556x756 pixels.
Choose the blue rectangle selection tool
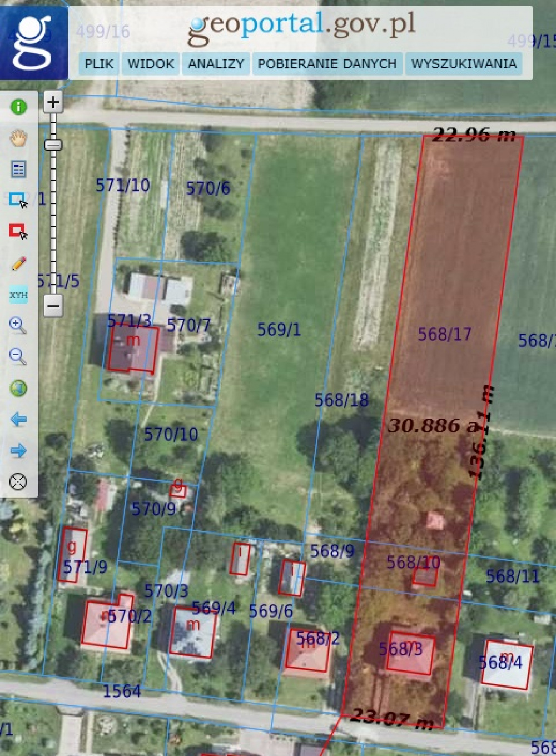(x=18, y=200)
